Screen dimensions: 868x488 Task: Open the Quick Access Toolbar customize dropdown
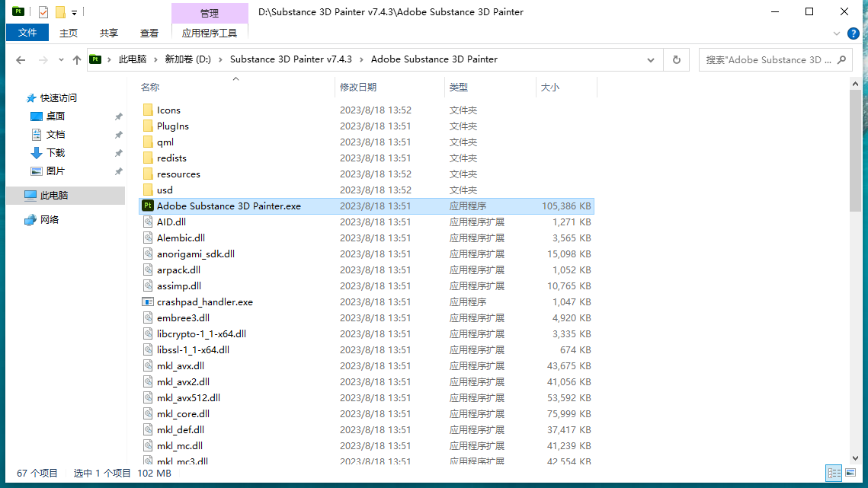pyautogui.click(x=74, y=12)
